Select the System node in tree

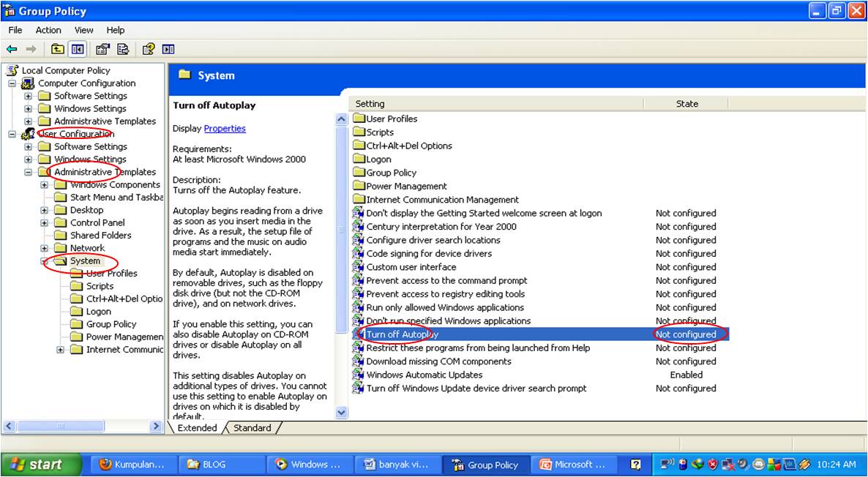tap(85, 261)
